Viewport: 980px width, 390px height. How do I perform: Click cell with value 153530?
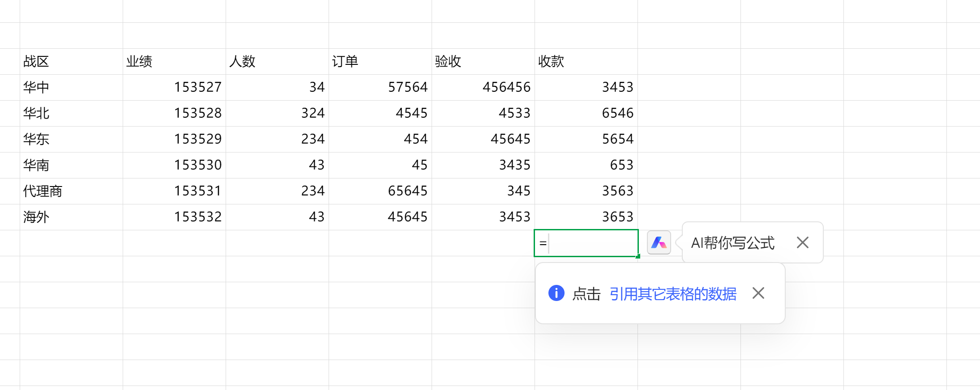pyautogui.click(x=174, y=165)
